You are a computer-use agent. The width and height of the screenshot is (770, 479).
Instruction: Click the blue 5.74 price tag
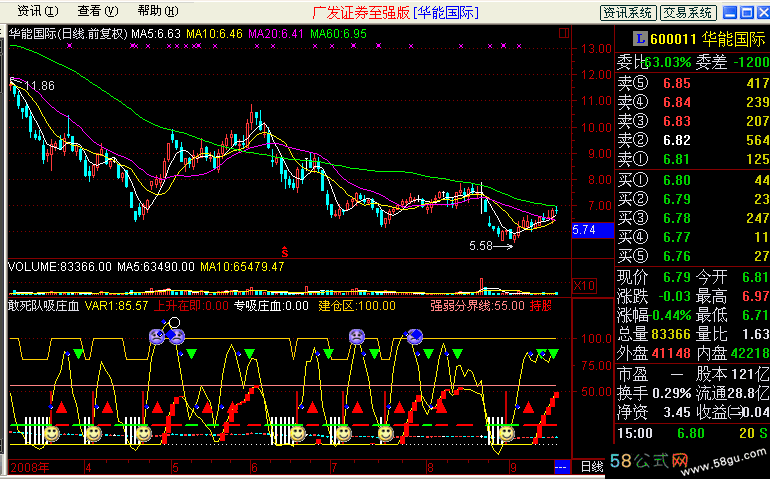tap(593, 230)
